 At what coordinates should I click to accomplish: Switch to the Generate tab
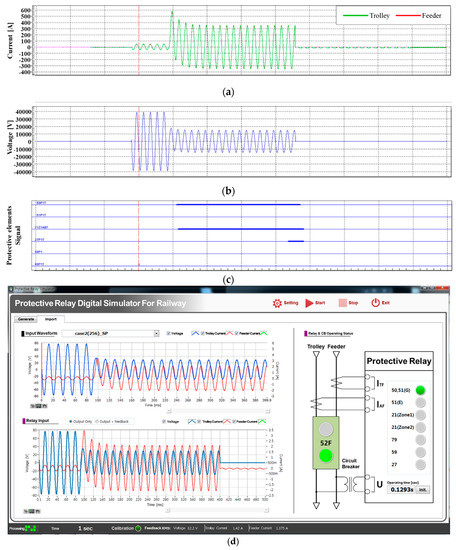tap(26, 319)
